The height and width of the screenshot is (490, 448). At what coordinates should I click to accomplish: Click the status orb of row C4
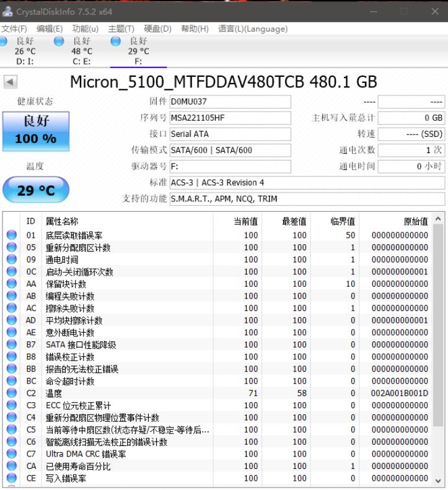click(12, 418)
